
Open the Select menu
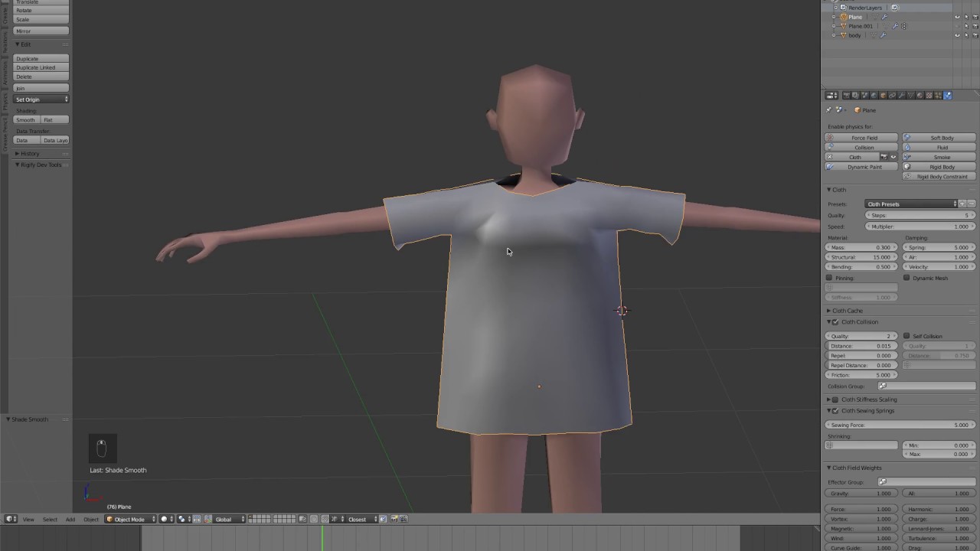pyautogui.click(x=50, y=519)
